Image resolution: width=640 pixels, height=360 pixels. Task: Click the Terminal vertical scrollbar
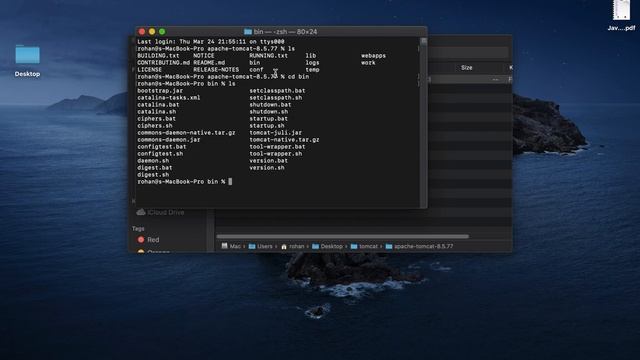pyautogui.click(x=424, y=122)
